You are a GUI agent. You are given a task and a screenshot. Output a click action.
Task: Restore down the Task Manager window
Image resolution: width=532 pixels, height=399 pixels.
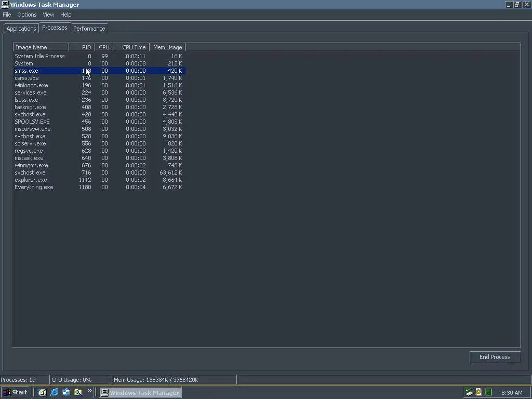pyautogui.click(x=517, y=4)
